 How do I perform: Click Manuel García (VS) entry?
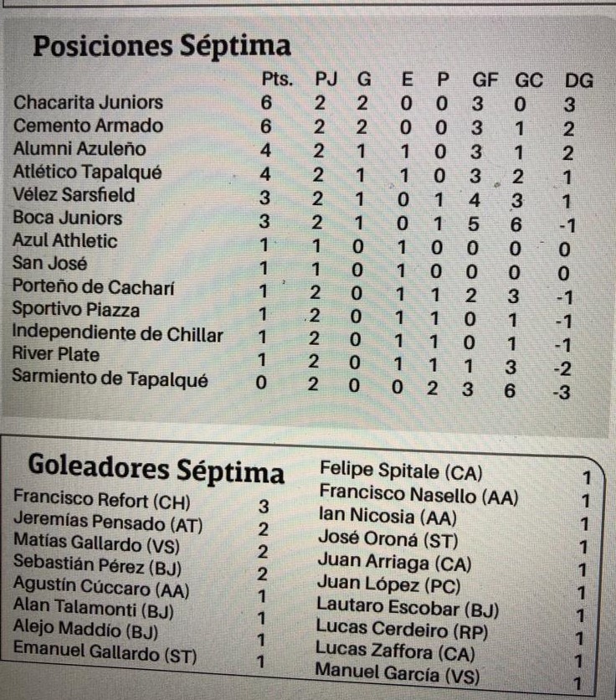tap(398, 672)
